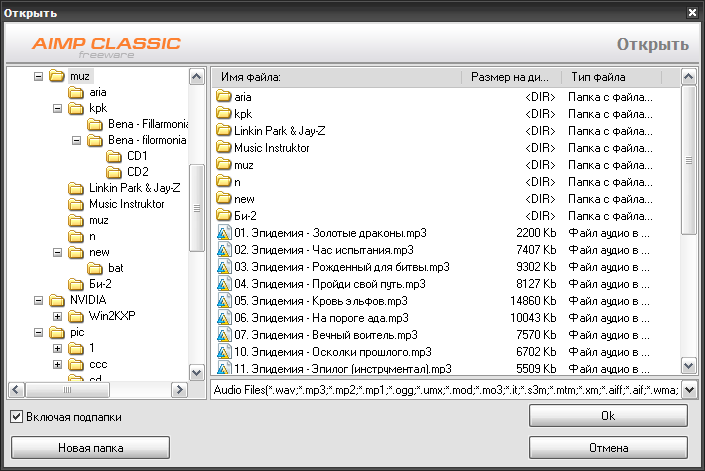Click the aria folder icon in file list
Image resolution: width=705 pixels, height=471 pixels.
coord(223,96)
